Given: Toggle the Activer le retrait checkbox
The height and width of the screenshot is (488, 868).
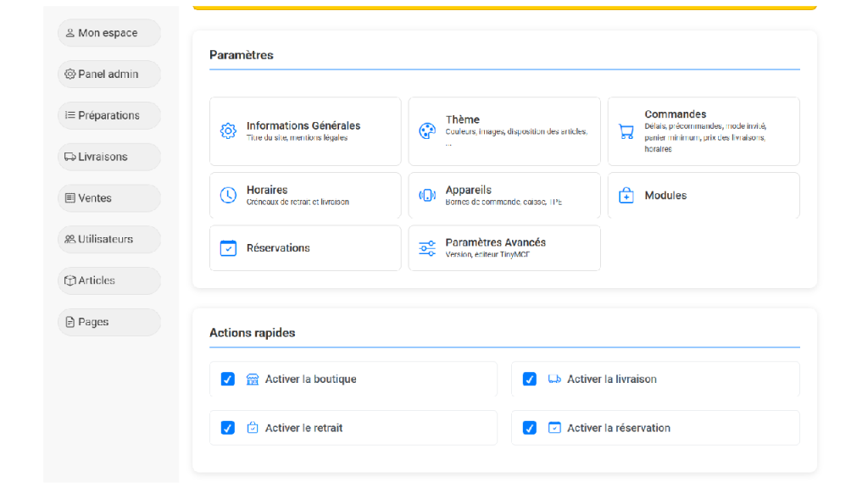Looking at the screenshot, I should point(228,428).
